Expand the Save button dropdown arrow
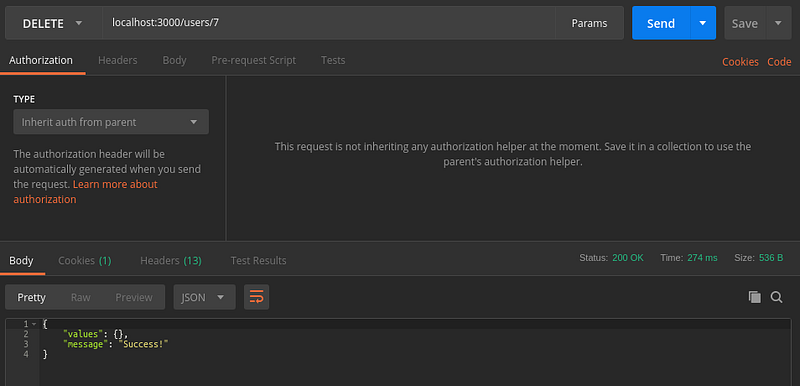This screenshot has width=800, height=386. coord(778,23)
